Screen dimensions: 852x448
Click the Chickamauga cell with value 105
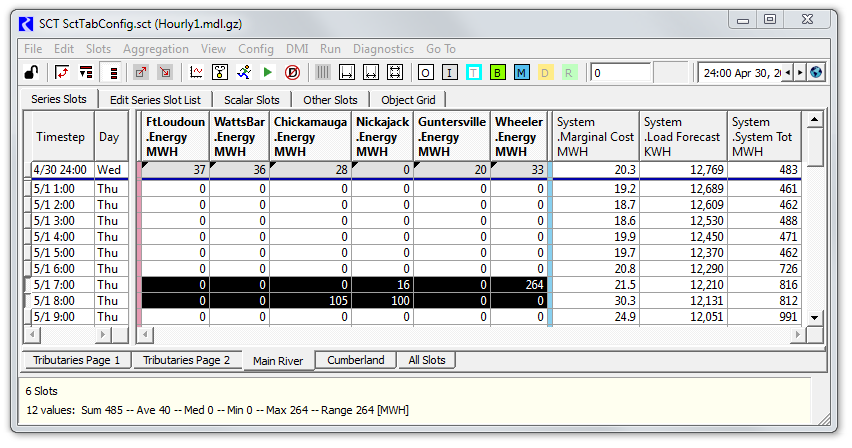tap(310, 301)
